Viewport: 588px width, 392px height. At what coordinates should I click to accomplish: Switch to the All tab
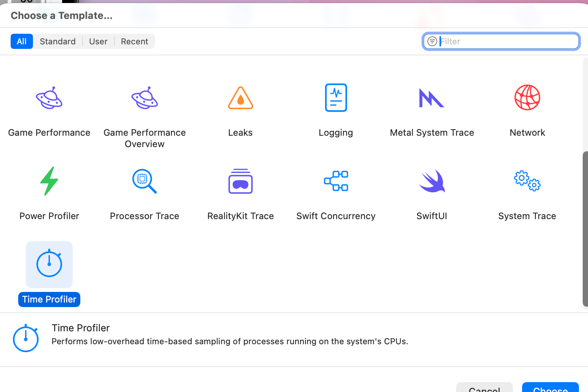(x=22, y=41)
